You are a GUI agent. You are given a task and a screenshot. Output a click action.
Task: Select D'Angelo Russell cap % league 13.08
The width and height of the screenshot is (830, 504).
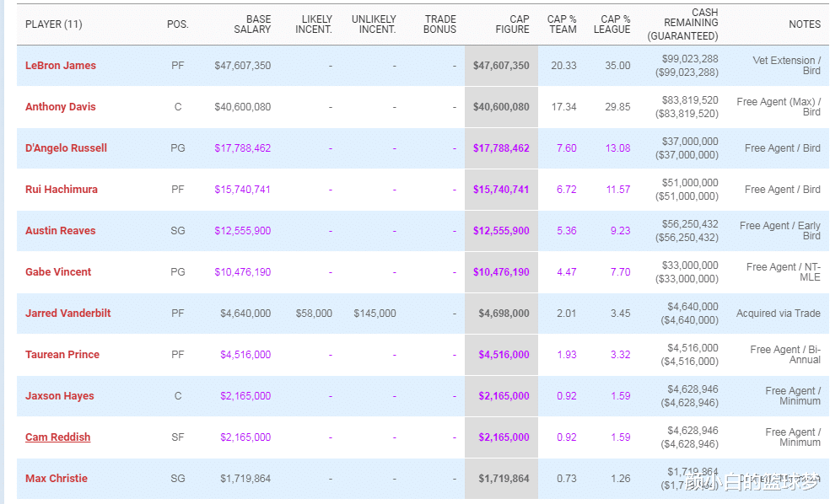point(617,148)
